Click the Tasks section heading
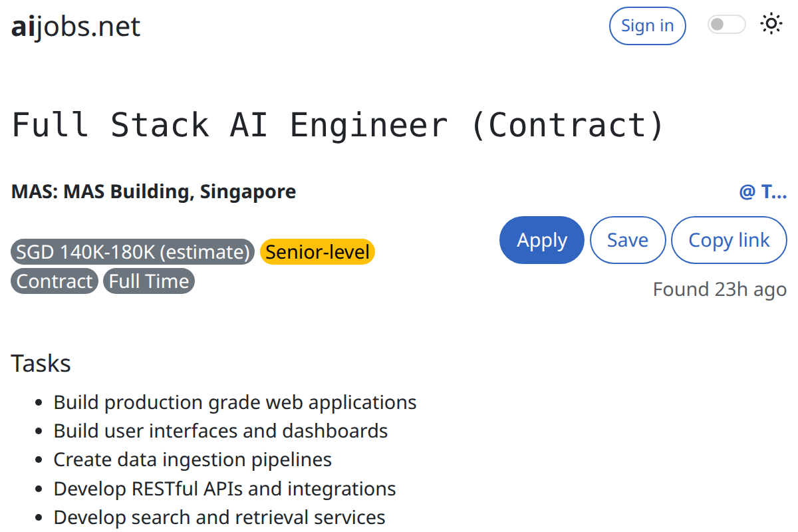798x532 pixels. [x=41, y=364]
